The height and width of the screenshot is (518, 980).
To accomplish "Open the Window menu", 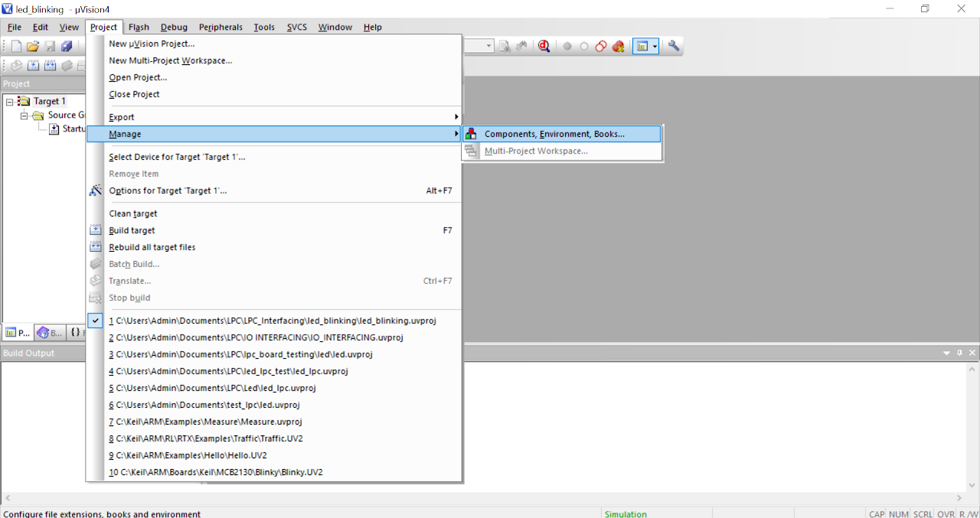I will coord(335,27).
